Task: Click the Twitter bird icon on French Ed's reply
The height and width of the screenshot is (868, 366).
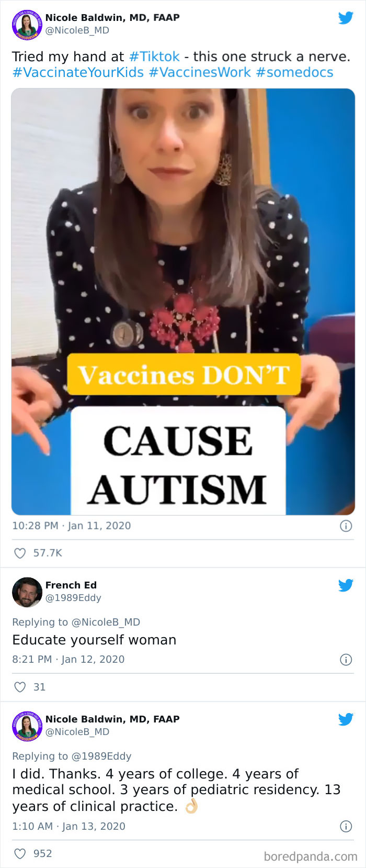Action: pos(346,585)
